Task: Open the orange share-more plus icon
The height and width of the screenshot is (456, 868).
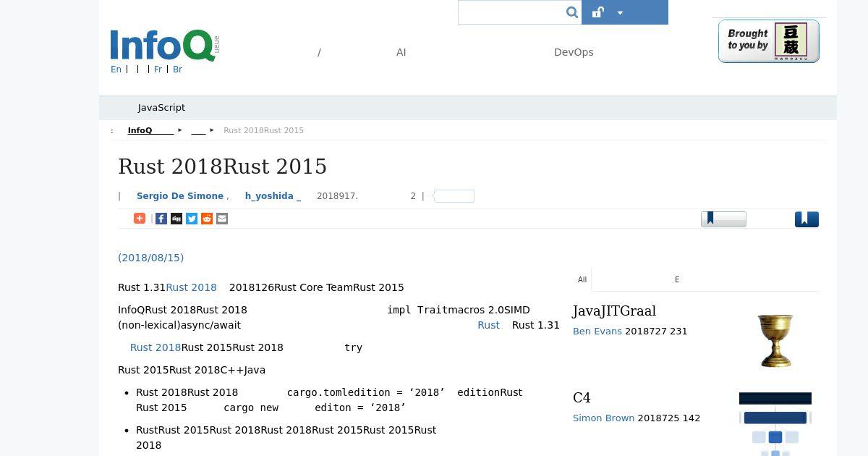Action: tap(140, 219)
